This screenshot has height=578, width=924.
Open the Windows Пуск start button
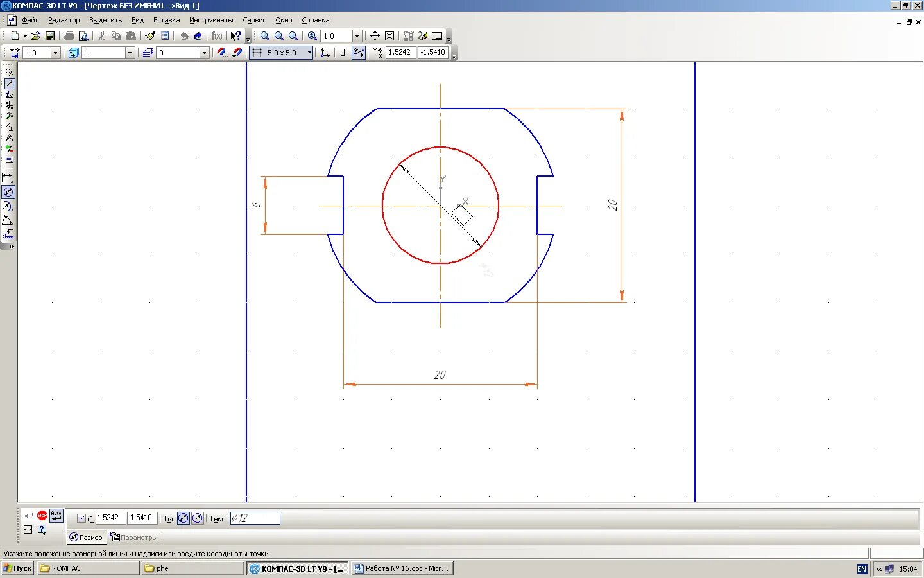17,568
